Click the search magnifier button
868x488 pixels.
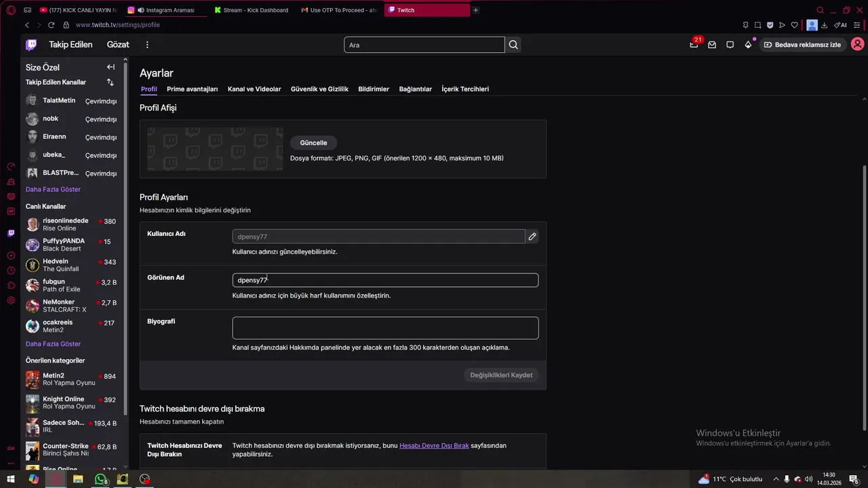click(x=513, y=45)
